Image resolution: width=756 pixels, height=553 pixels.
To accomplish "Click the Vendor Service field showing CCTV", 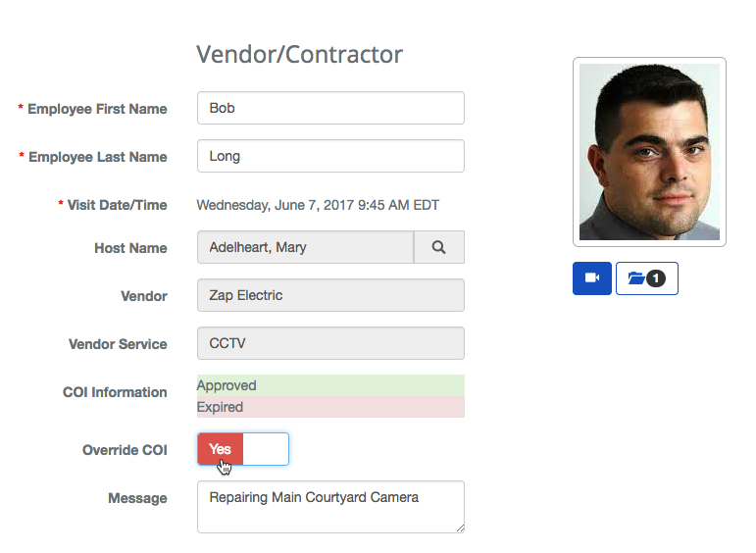I will [330, 343].
